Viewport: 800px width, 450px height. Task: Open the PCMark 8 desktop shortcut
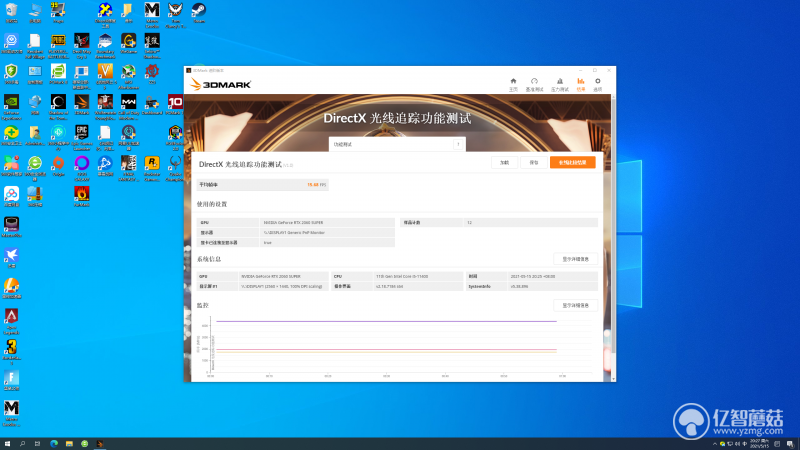pos(58,74)
